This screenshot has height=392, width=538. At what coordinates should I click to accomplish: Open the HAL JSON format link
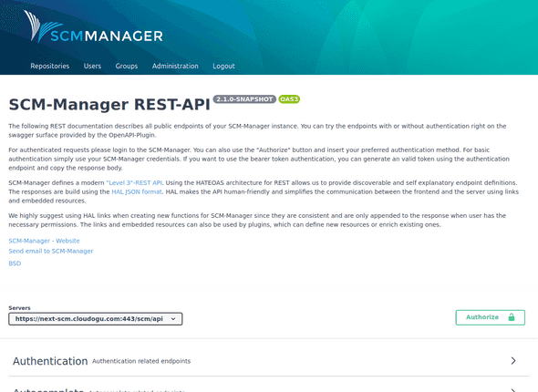click(137, 191)
